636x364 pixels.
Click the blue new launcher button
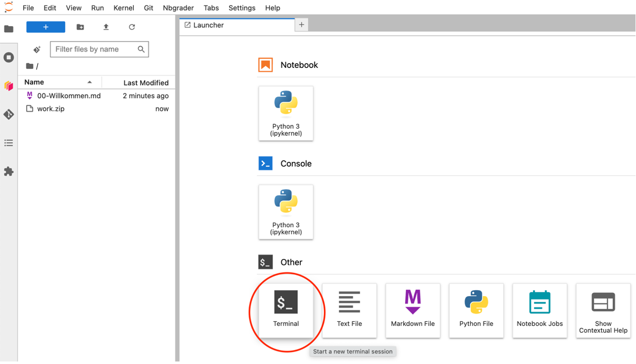[x=46, y=27]
